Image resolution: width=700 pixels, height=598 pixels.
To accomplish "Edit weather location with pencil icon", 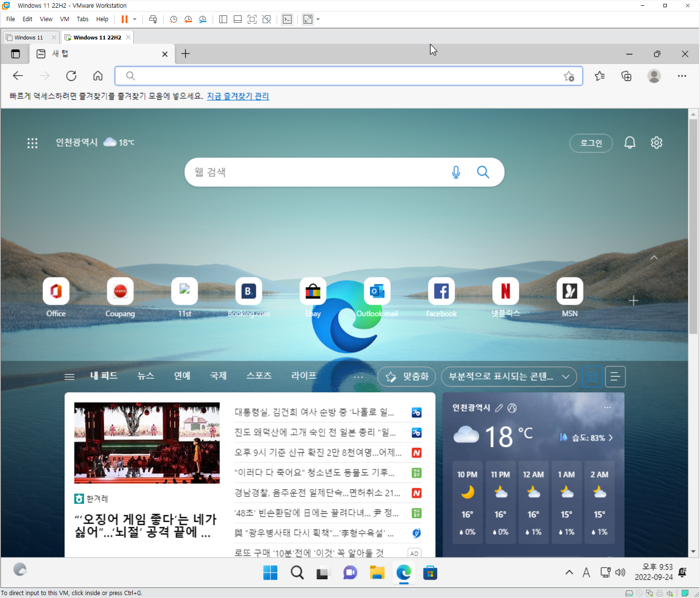I will [499, 408].
